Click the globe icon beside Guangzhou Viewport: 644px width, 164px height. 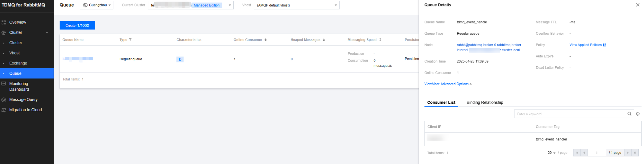[85, 5]
